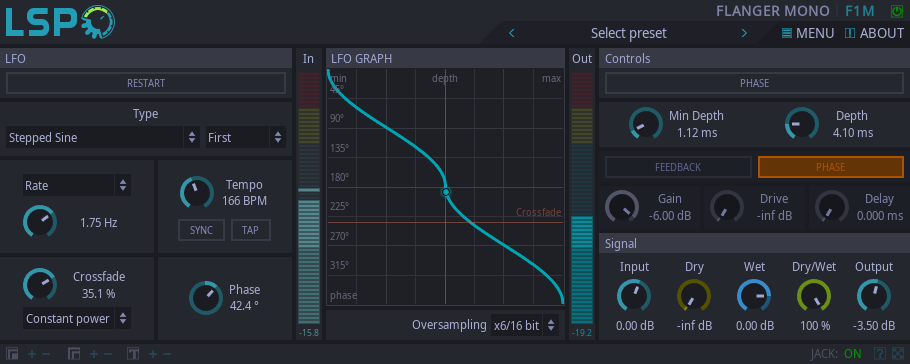This screenshot has height=364, width=910.
Task: Click the RESTART LFO button
Action: pos(146,83)
